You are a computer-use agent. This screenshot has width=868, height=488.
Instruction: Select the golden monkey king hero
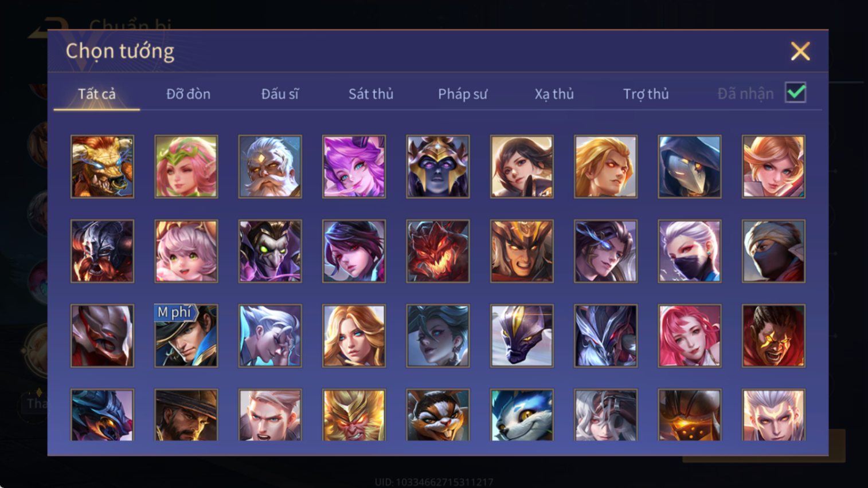(354, 415)
